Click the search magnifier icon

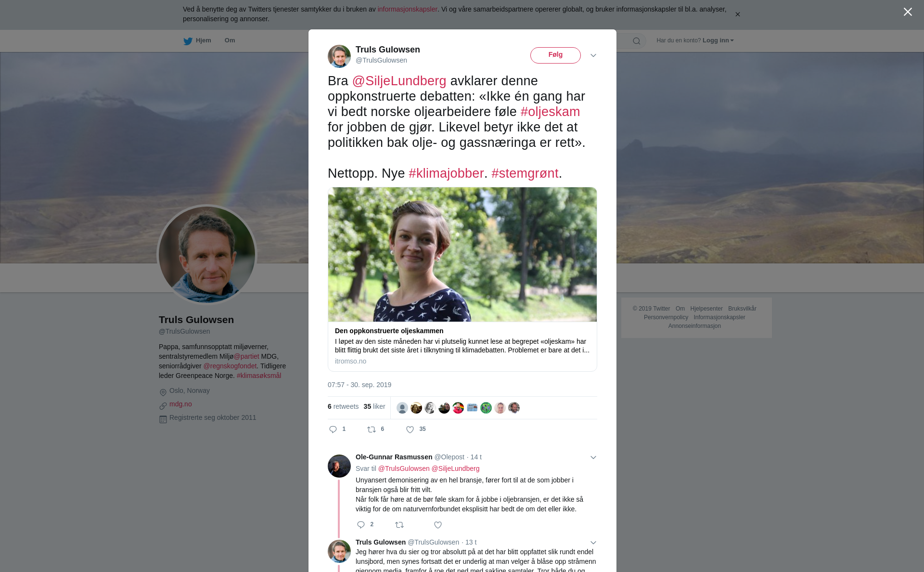tap(637, 41)
